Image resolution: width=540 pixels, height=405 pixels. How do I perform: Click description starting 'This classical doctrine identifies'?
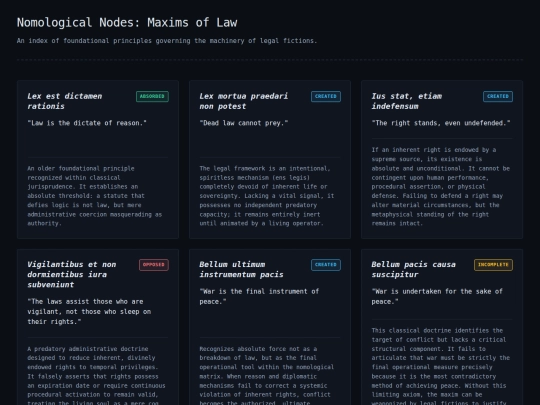point(440,366)
